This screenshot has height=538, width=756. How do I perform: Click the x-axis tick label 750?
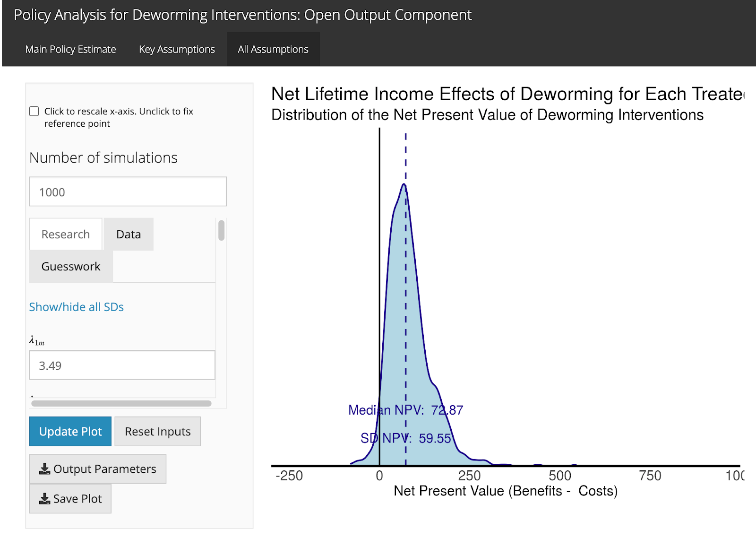(x=650, y=476)
